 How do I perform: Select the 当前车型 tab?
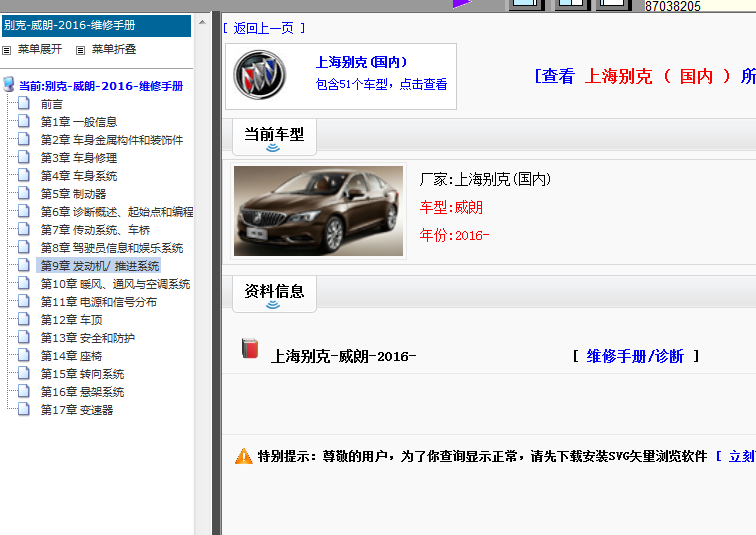coord(274,137)
